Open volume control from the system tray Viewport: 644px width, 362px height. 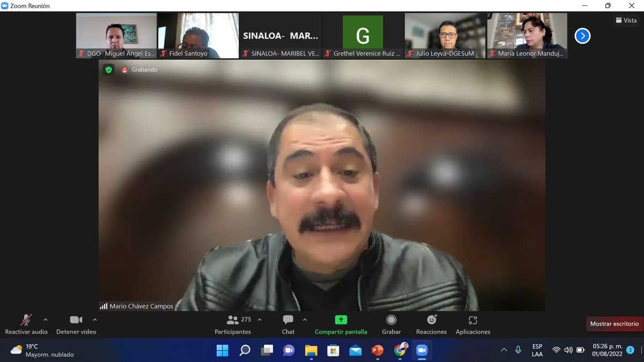pyautogui.click(x=568, y=350)
